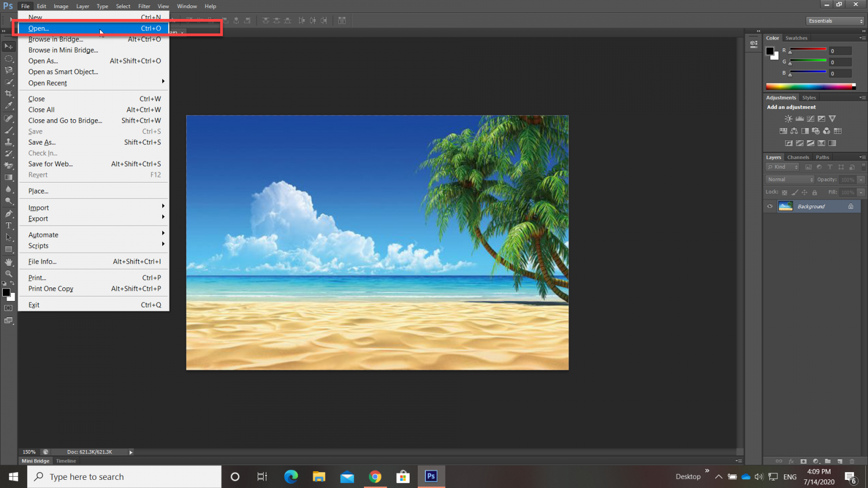Viewport: 868px width, 488px height.
Task: Add a Color Balance adjustment
Action: coord(794,131)
